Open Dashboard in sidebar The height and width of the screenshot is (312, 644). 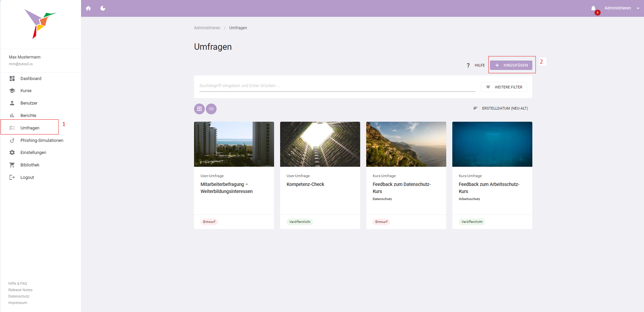click(x=31, y=78)
